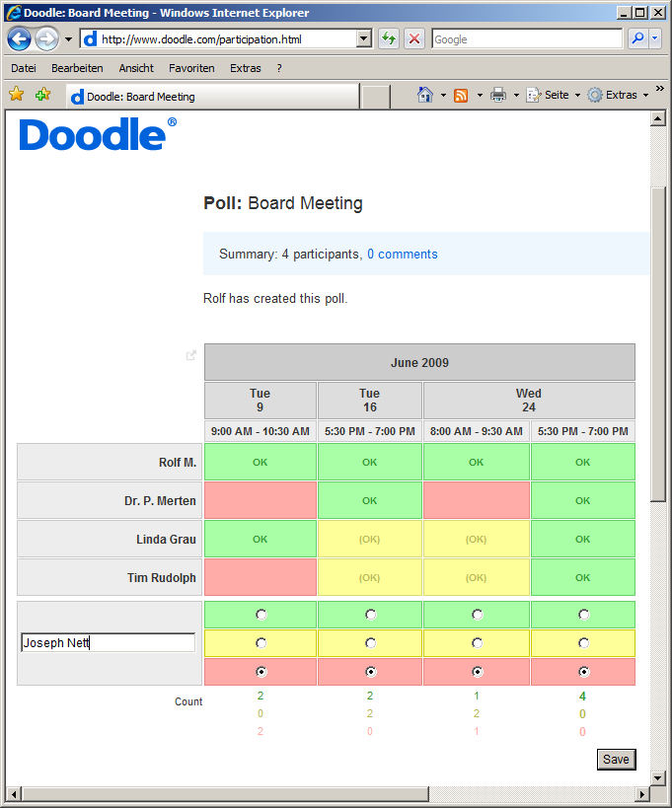Image resolution: width=672 pixels, height=808 pixels.
Task: Click Tim Rudolph name cell
Action: pyautogui.click(x=110, y=578)
